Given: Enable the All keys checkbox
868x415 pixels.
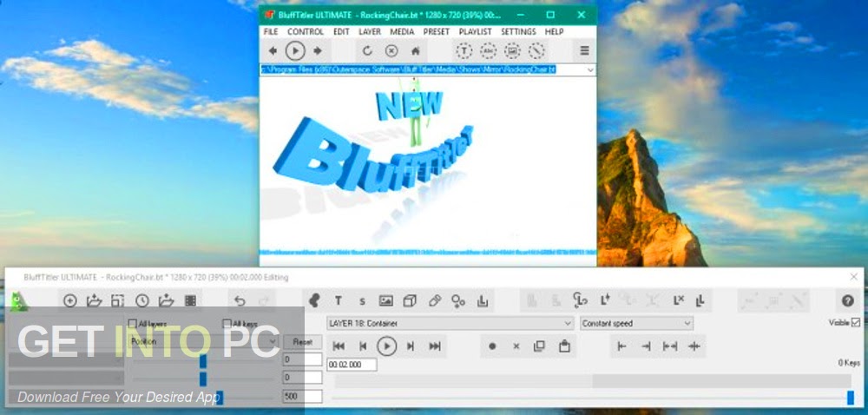Looking at the screenshot, I should click(x=227, y=323).
